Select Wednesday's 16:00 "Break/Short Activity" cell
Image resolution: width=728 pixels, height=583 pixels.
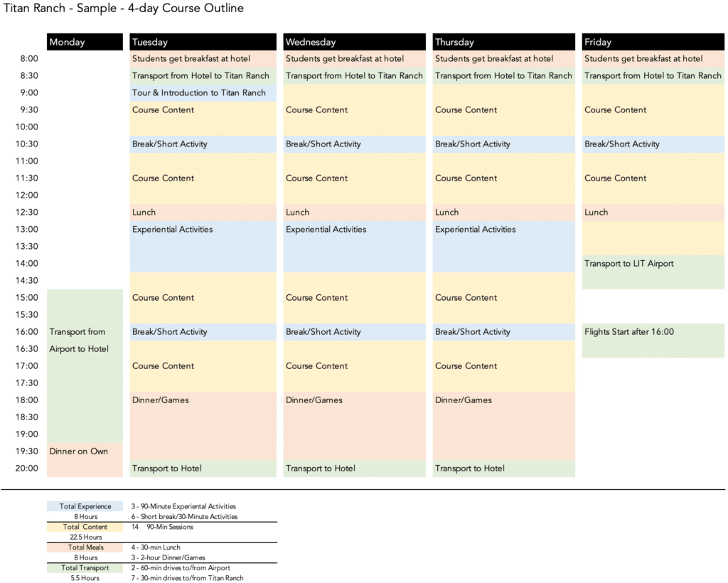[x=354, y=332]
